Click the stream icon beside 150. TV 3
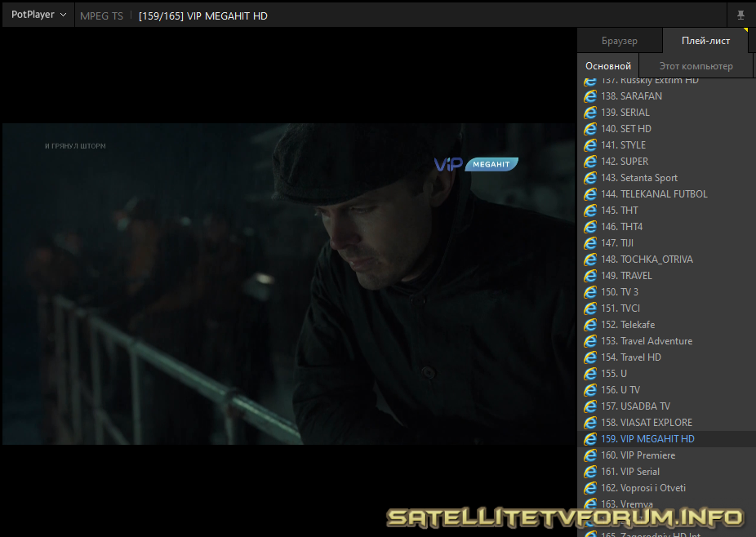 point(590,292)
